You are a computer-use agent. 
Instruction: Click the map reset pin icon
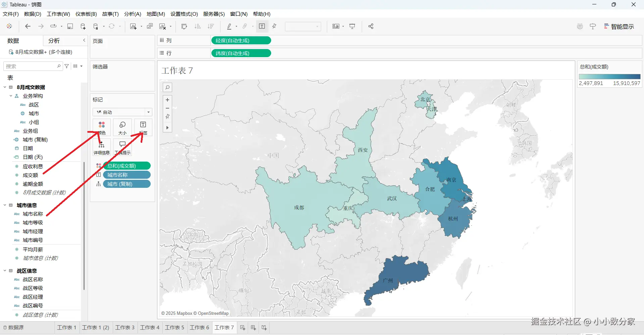167,117
